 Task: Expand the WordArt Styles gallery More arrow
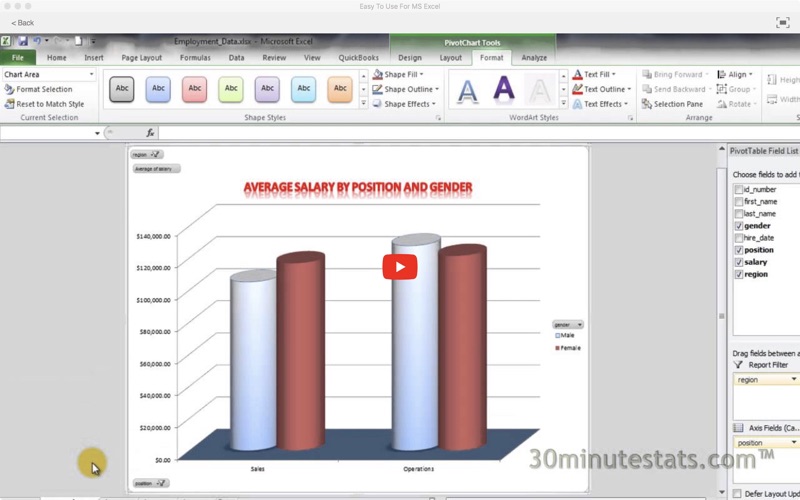point(563,104)
